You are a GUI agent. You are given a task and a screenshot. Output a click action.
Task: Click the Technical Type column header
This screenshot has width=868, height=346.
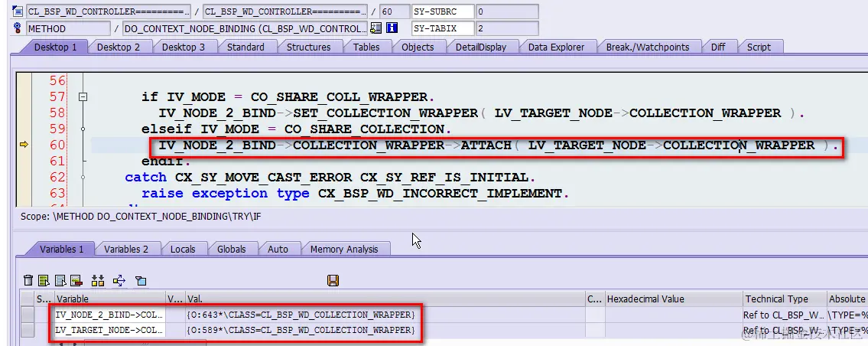(785, 299)
